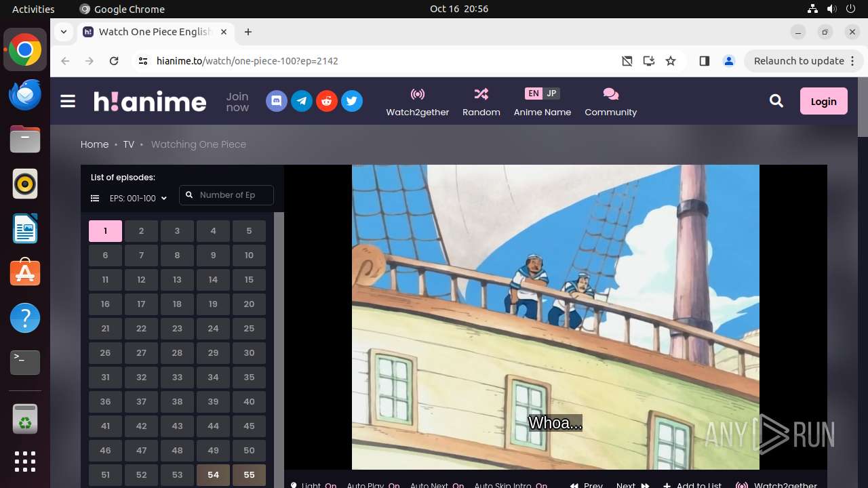Click the Number of Ep search field
The width and height of the screenshot is (868, 488).
[226, 195]
